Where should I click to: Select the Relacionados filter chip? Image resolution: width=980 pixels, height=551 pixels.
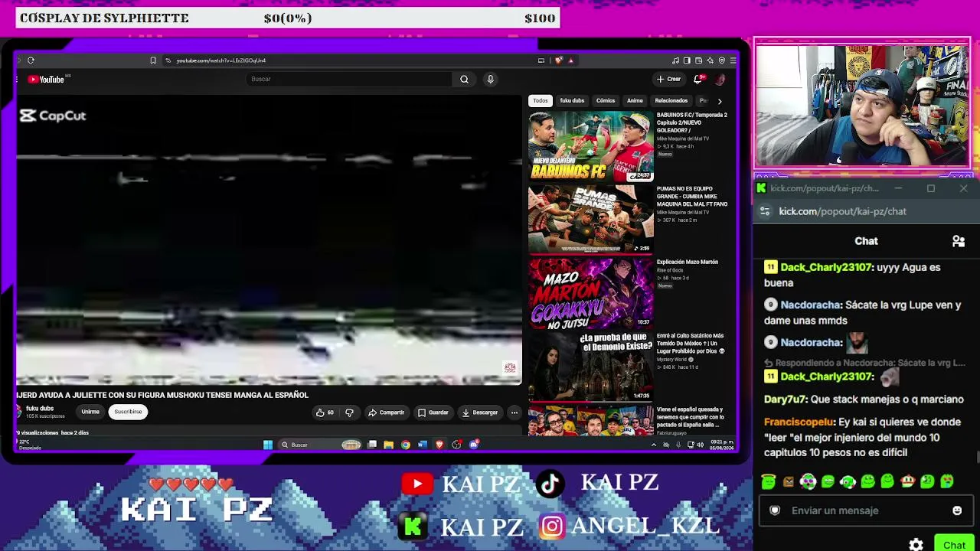[x=671, y=101]
